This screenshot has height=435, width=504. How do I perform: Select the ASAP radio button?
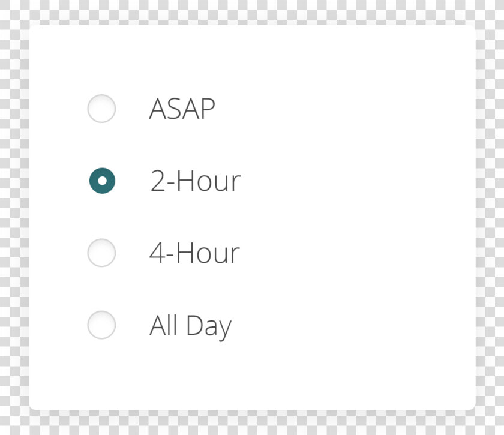(101, 109)
